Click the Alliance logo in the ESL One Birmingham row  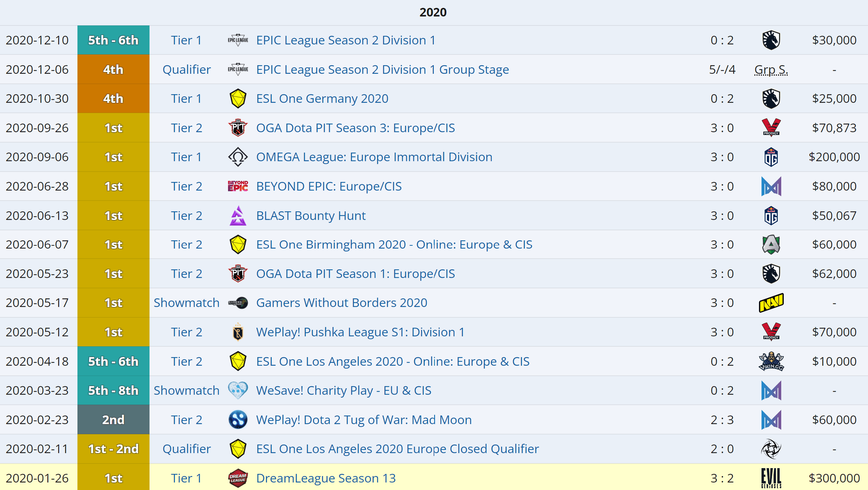(771, 245)
